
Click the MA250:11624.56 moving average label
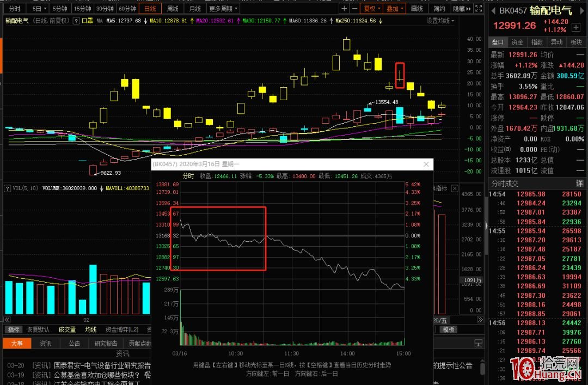click(x=356, y=21)
